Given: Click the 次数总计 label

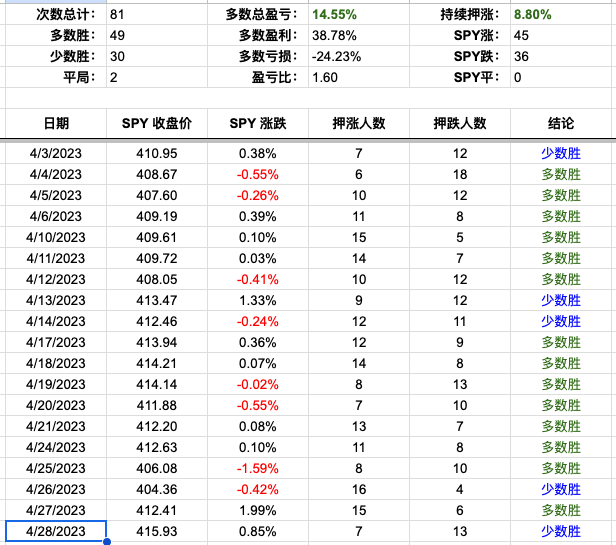Looking at the screenshot, I should (x=65, y=15).
